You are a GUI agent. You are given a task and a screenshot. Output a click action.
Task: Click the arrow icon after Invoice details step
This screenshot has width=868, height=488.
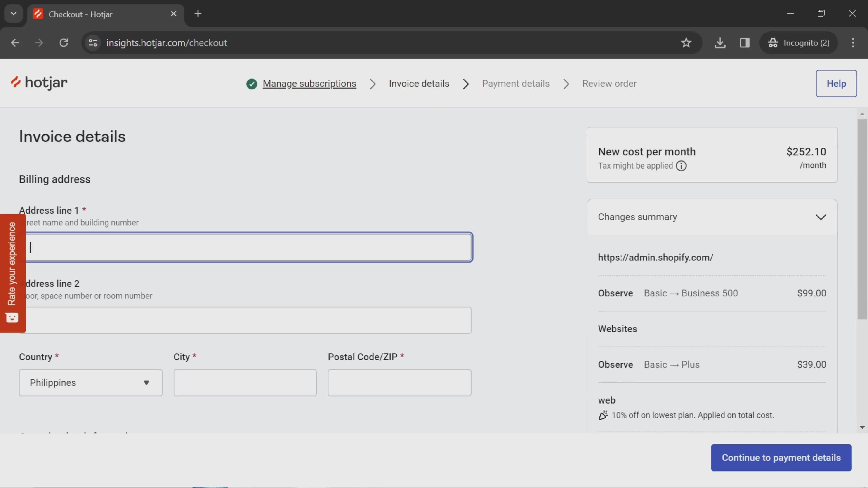tap(466, 83)
